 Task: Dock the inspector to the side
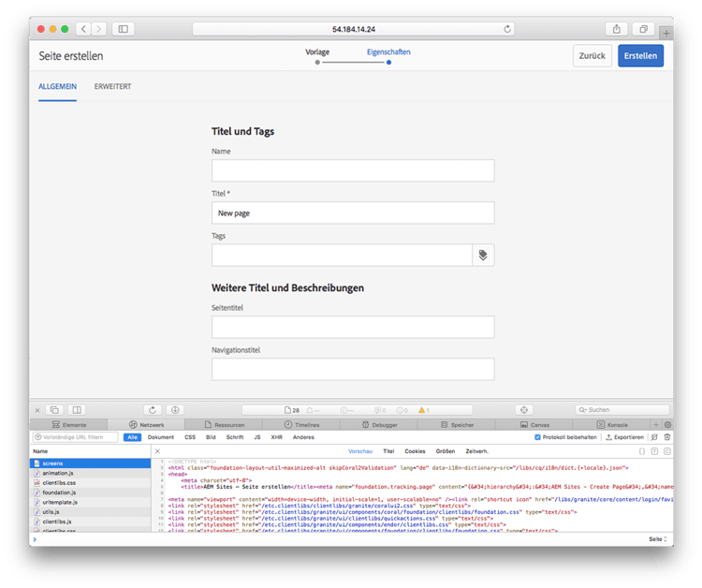pyautogui.click(x=77, y=410)
